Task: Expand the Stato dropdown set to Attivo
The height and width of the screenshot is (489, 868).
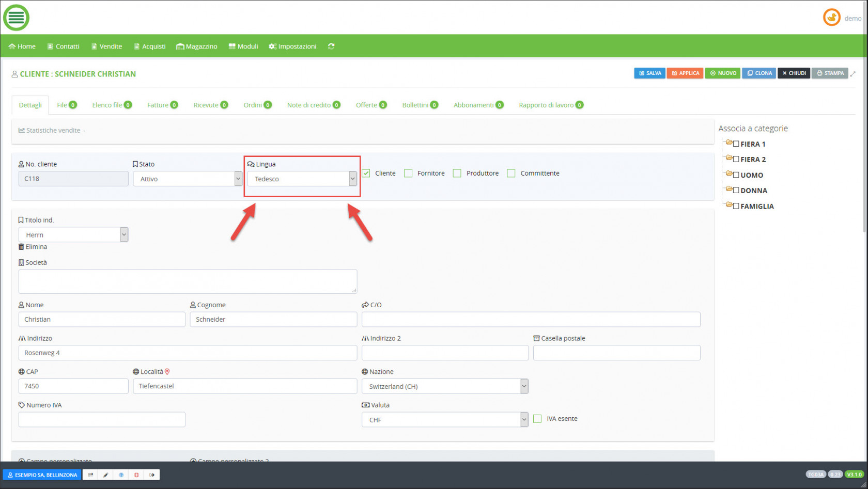Action: click(187, 179)
